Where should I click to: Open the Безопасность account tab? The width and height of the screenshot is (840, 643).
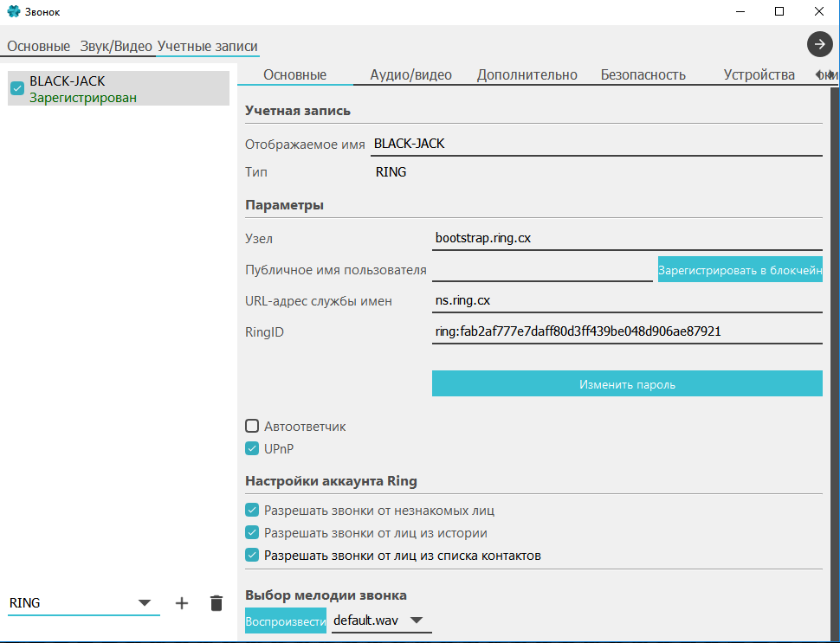pos(643,75)
